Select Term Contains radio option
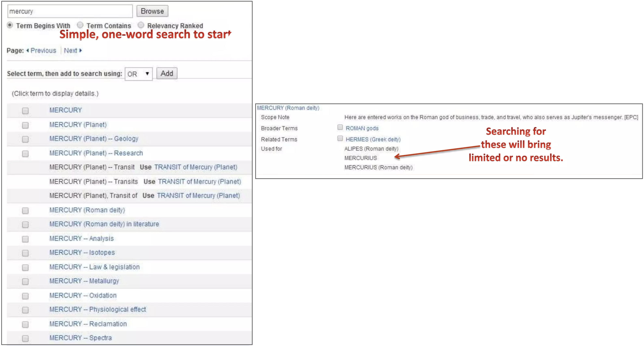The height and width of the screenshot is (346, 644). [x=80, y=25]
